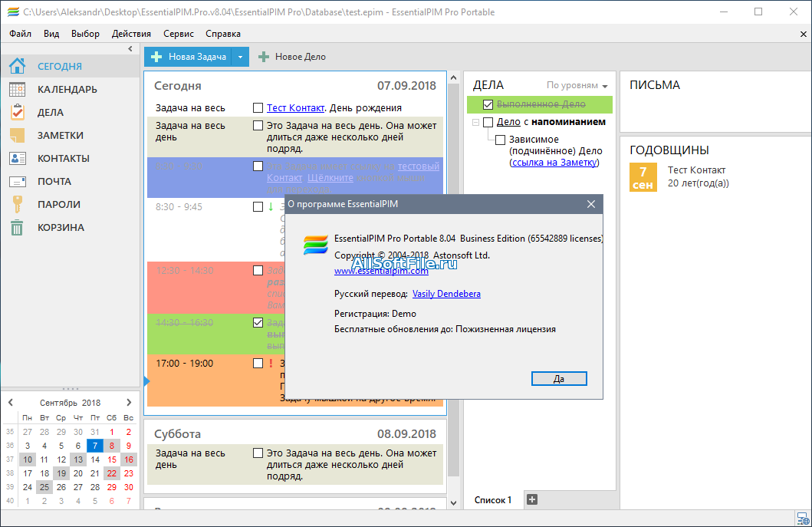Open the Календарь module via its icon
The height and width of the screenshot is (527, 812).
coord(17,89)
